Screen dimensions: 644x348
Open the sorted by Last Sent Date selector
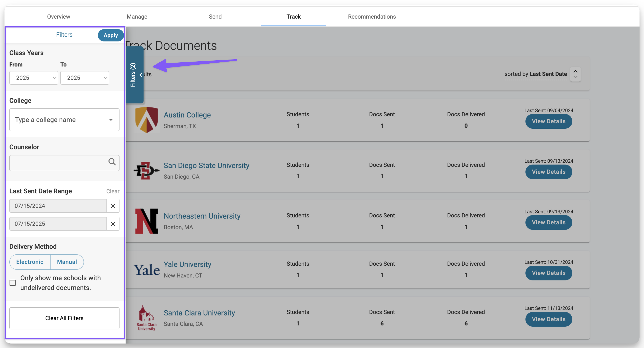tap(535, 74)
